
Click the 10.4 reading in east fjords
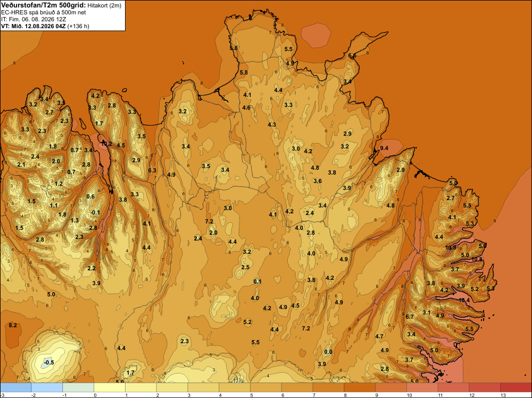click(464, 300)
